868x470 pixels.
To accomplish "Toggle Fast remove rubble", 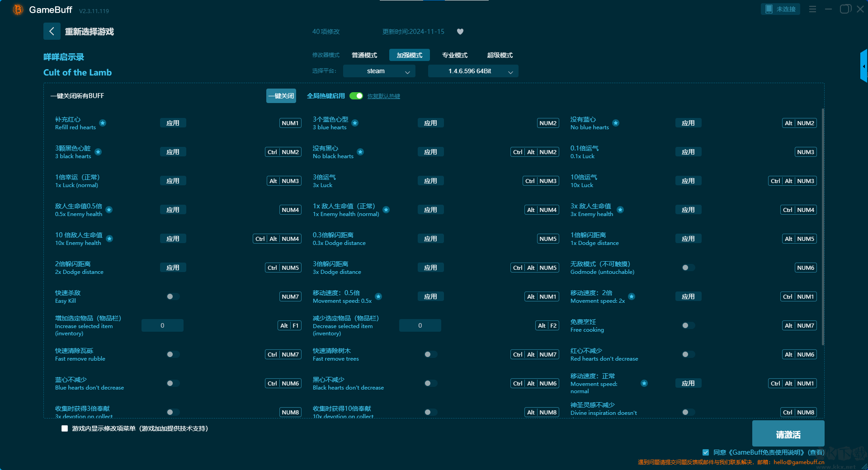I will point(173,354).
